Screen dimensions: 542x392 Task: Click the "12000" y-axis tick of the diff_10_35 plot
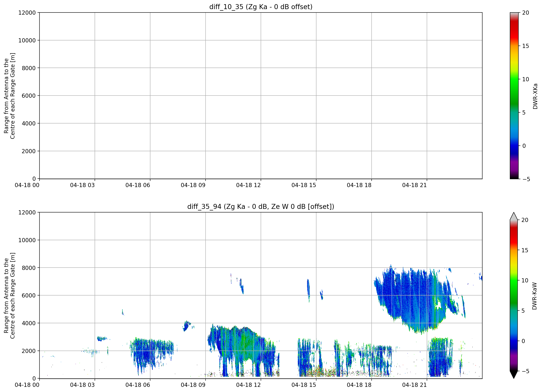click(x=27, y=12)
